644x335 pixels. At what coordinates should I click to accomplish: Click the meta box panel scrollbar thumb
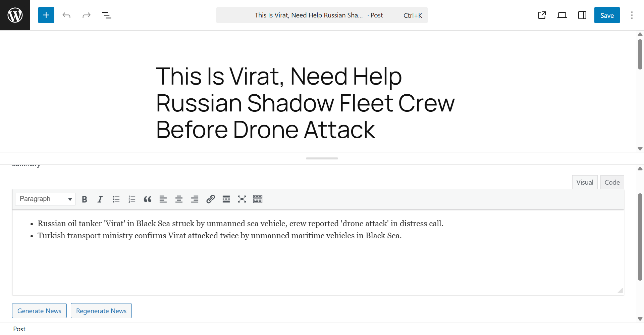point(640,237)
